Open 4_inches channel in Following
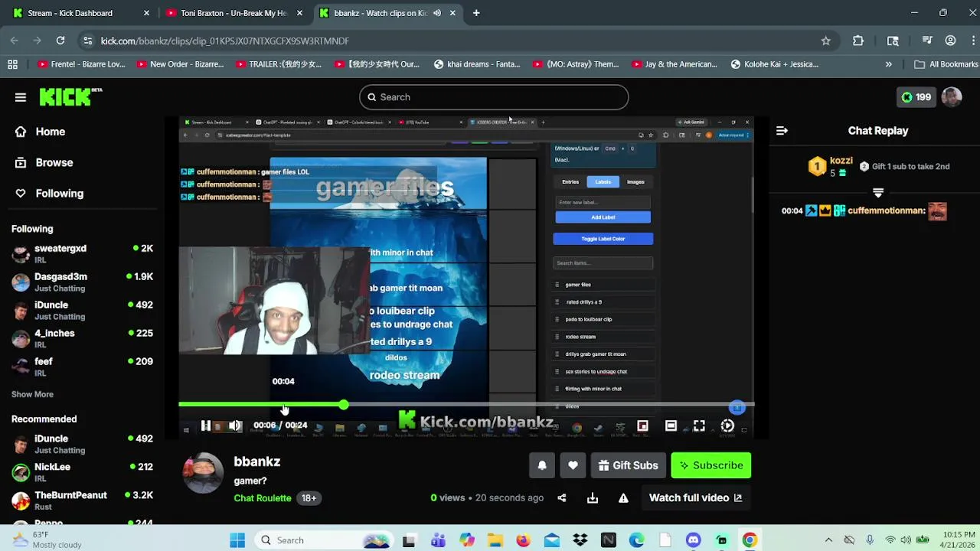Viewport: 980px width, 551px height. point(82,339)
